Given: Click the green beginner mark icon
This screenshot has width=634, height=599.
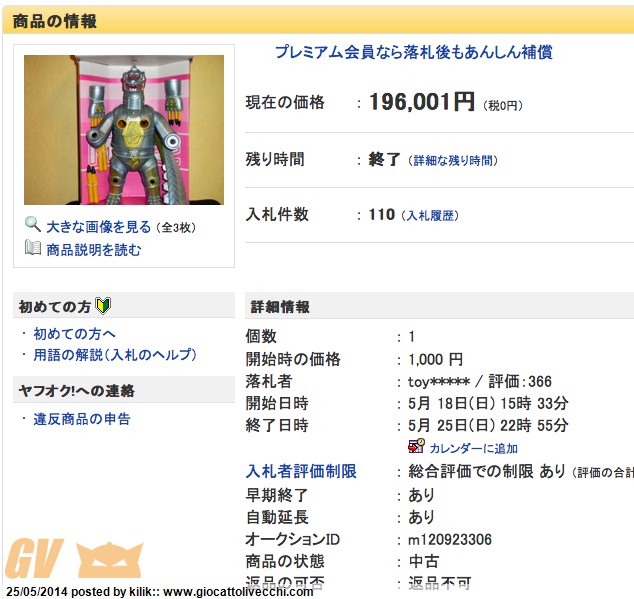Looking at the screenshot, I should click(103, 306).
